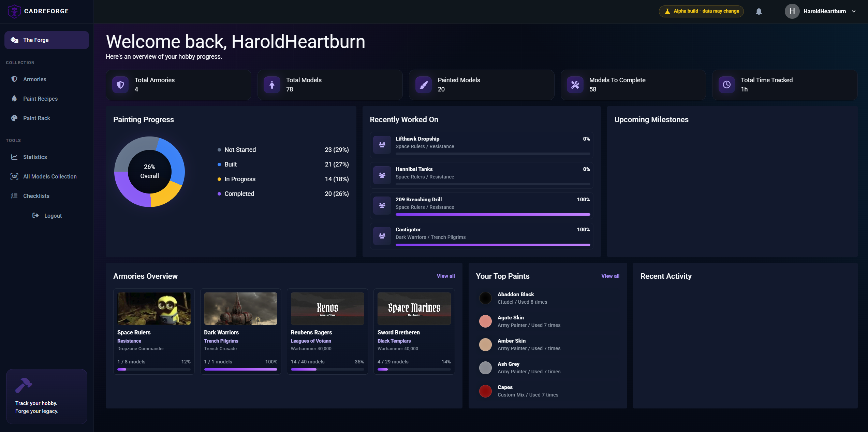Viewport: 868px width, 432px height.
Task: Click View all in Armories Overview
Action: [x=445, y=276]
